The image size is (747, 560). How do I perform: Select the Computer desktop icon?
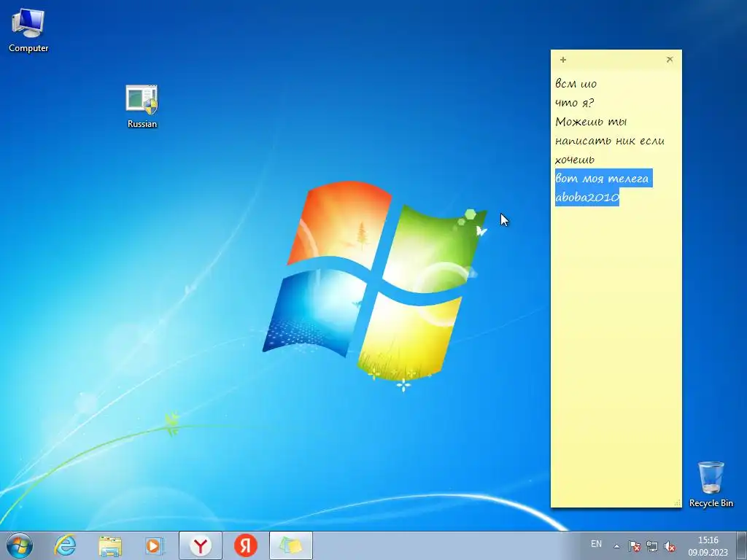28,31
